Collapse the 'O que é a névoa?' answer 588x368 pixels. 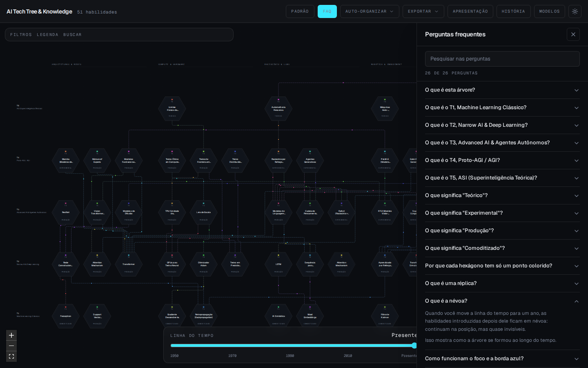pos(502,301)
